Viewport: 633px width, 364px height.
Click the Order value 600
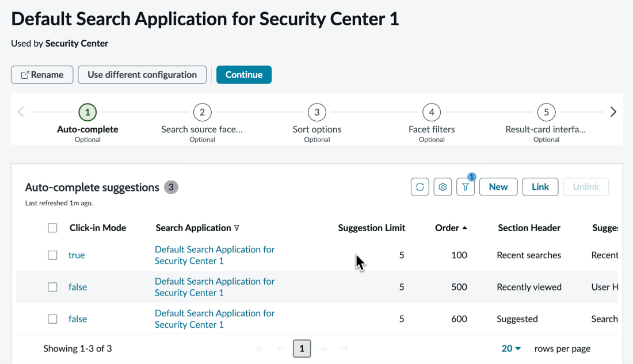tap(459, 319)
